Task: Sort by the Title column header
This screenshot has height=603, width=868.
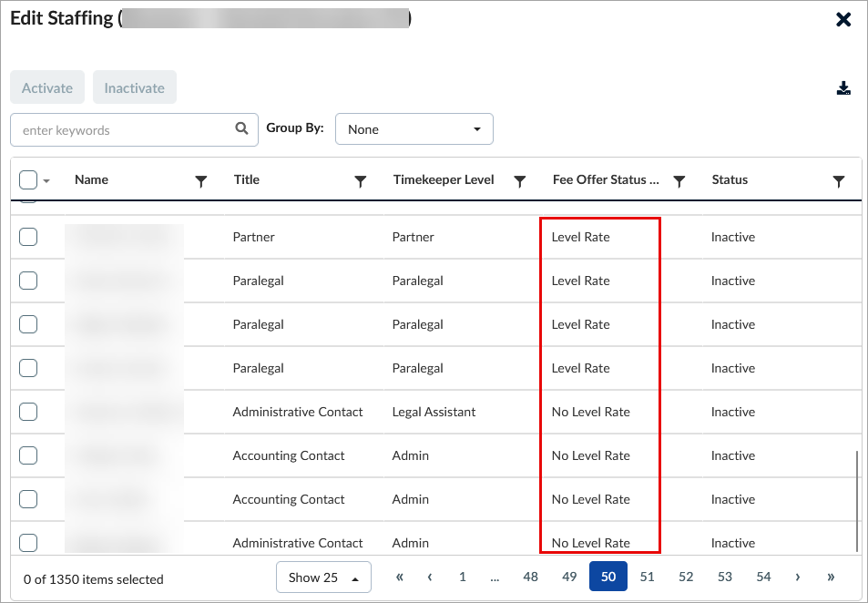Action: (x=246, y=180)
